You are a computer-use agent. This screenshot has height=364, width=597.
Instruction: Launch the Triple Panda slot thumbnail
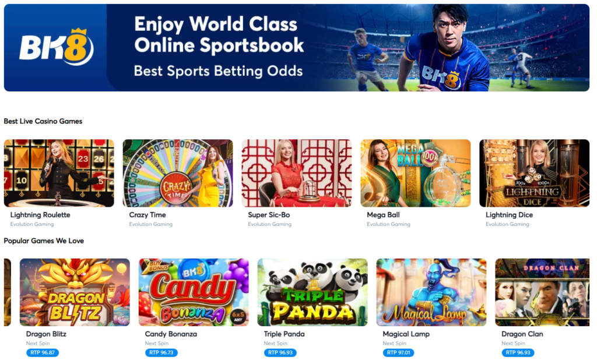click(x=312, y=292)
